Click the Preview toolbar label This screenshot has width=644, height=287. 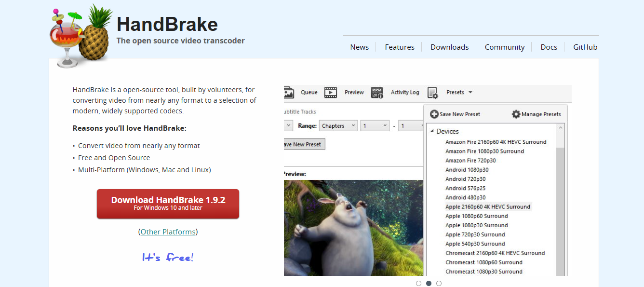(354, 93)
